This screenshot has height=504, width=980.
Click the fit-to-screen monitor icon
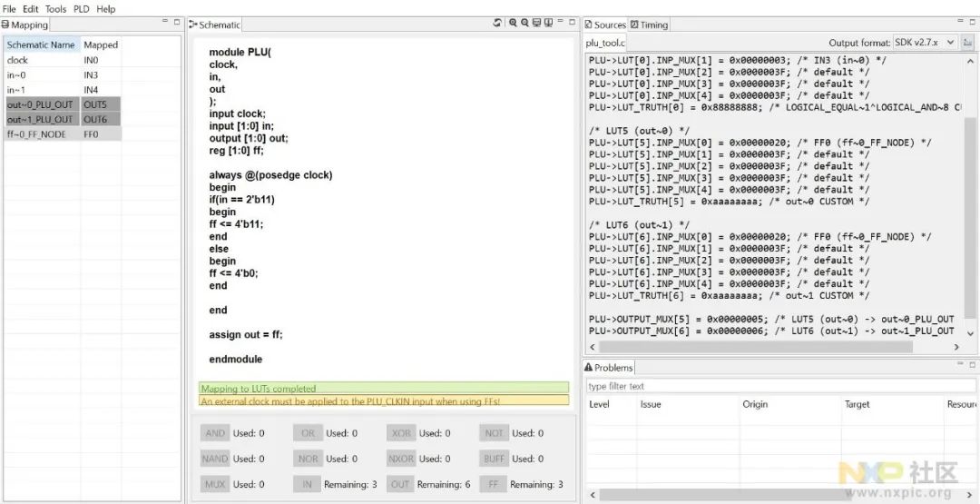pos(537,23)
